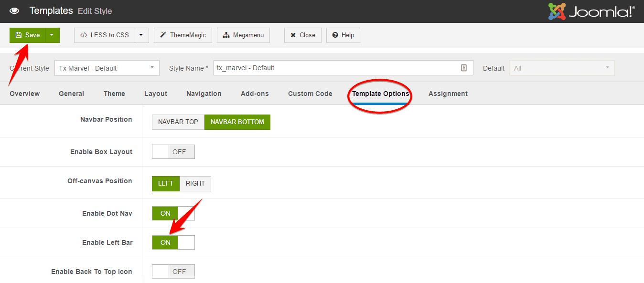Click the eye preview icon in header
Viewport: 644px width, 283px height.
pos(14,10)
